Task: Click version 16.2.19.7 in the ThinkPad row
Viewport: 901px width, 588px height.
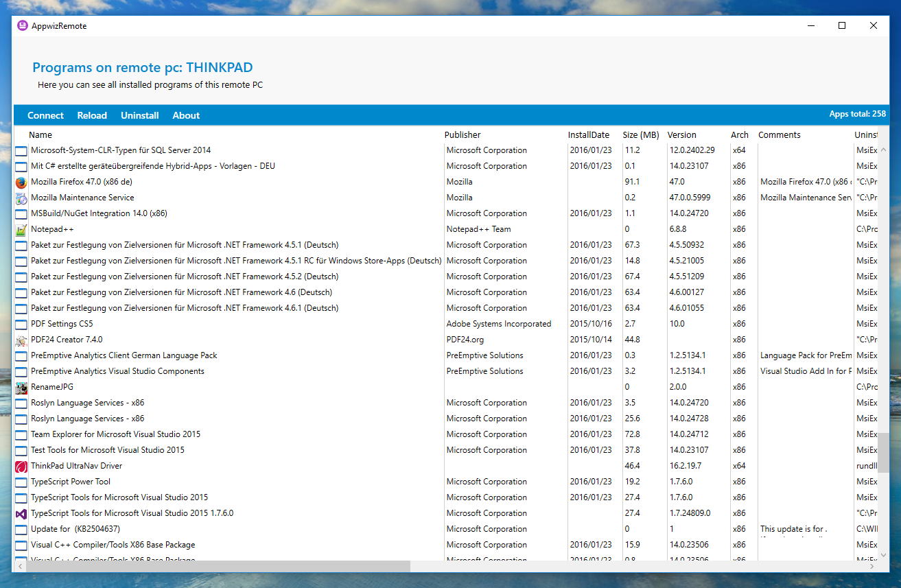Action: [686, 466]
